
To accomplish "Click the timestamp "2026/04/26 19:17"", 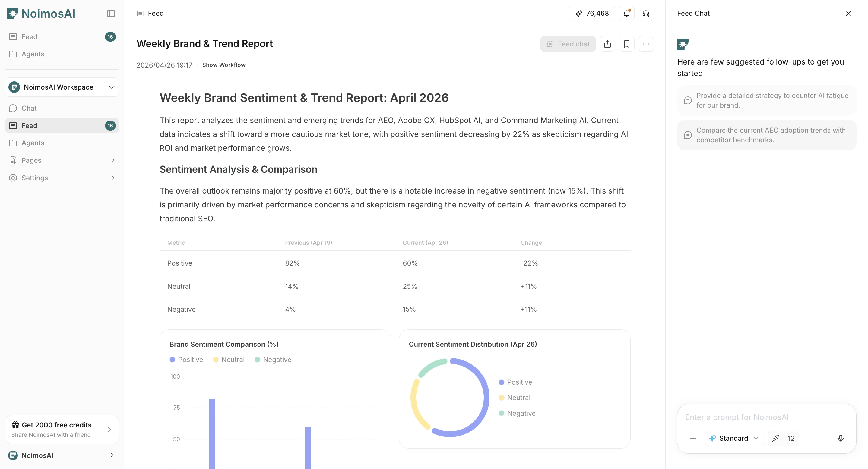I will point(164,65).
